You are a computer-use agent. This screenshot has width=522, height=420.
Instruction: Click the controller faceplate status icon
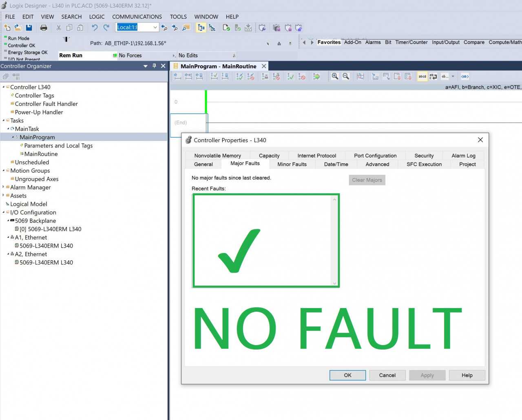(x=66, y=39)
